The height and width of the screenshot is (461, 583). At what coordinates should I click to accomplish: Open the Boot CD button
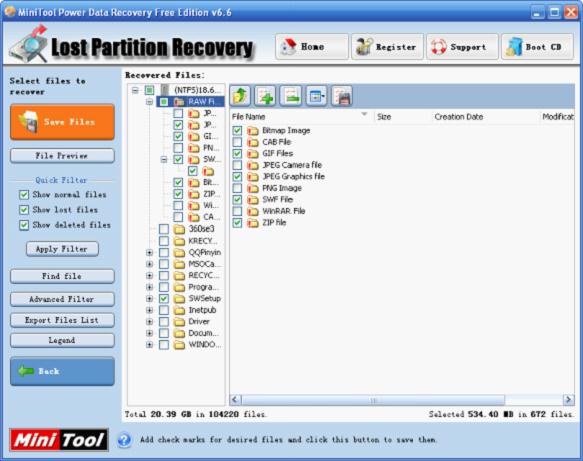(537, 46)
